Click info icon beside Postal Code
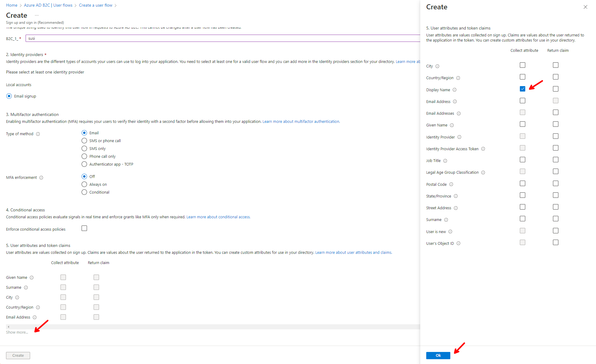The image size is (596, 364). 451,184
